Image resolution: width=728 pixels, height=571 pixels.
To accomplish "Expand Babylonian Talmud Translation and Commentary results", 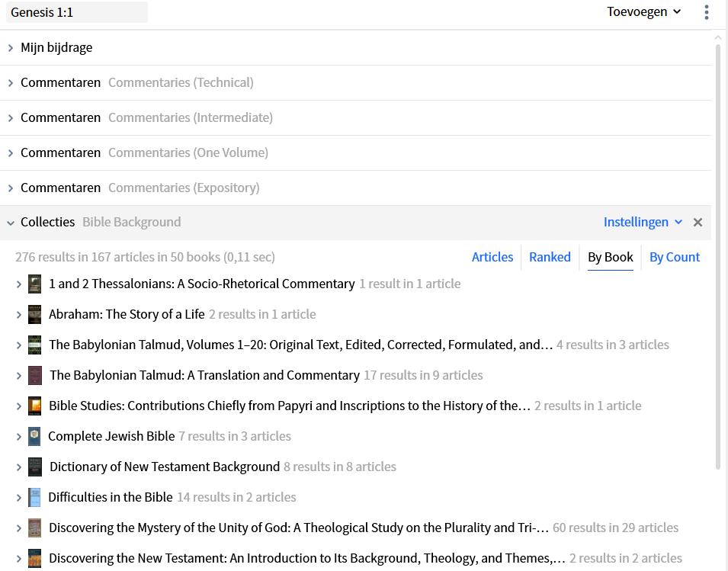I will point(18,376).
